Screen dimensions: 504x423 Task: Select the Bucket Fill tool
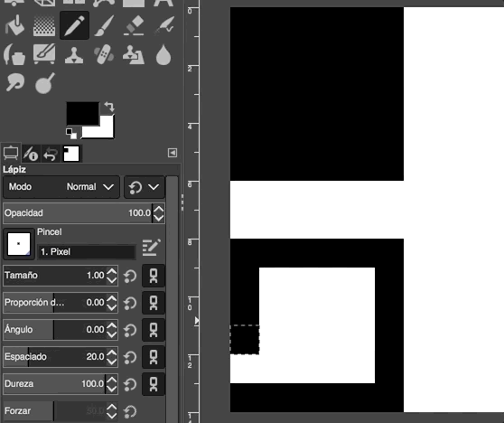pyautogui.click(x=14, y=25)
